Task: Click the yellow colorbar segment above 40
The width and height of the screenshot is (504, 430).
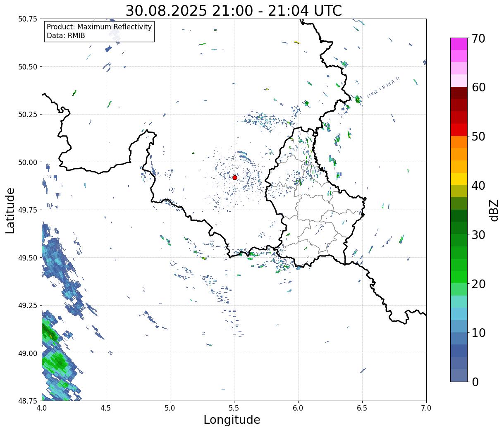Action: click(x=459, y=179)
